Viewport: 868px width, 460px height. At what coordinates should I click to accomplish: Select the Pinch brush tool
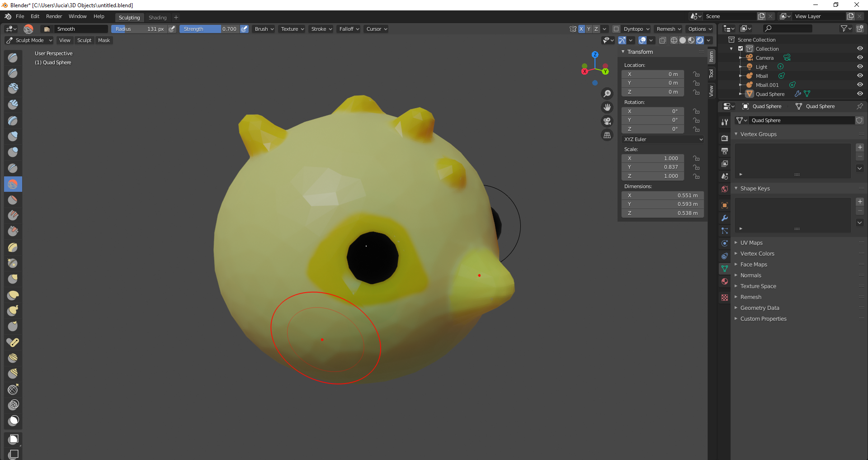(13, 263)
